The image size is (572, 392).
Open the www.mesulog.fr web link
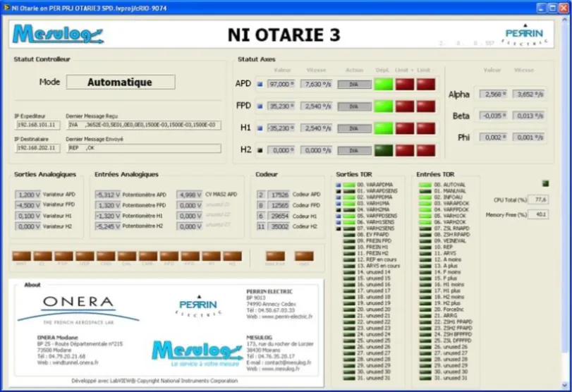tap(281, 369)
